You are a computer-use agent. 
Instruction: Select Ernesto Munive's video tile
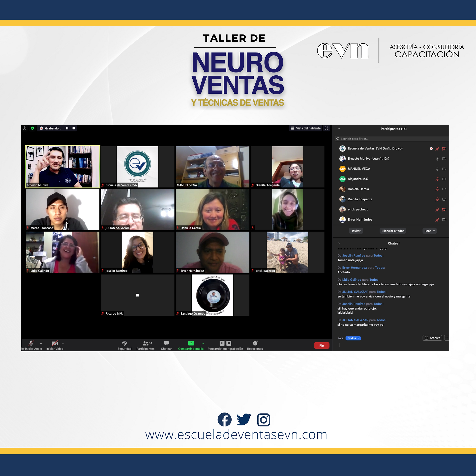pos(63,167)
